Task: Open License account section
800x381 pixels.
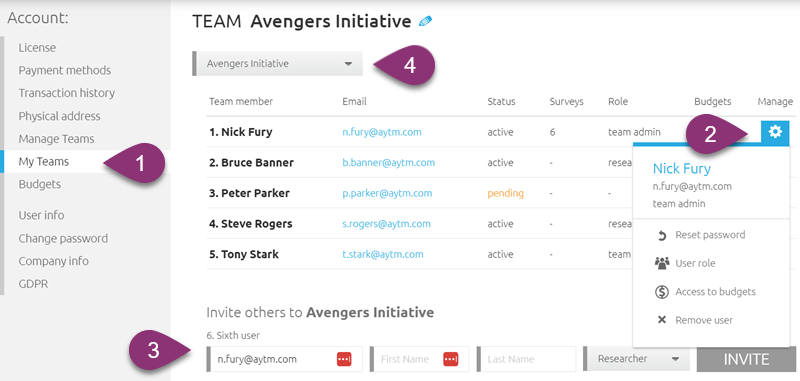Action: 37,47
